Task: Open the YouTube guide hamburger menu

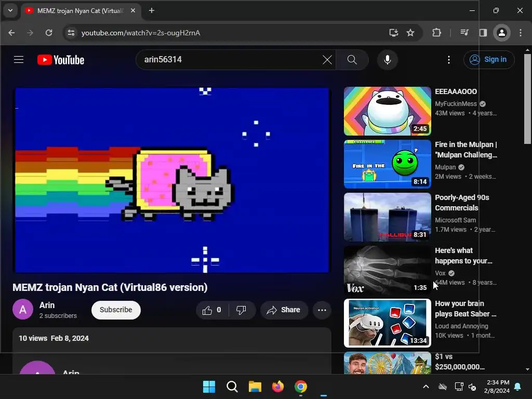Action: (19, 60)
